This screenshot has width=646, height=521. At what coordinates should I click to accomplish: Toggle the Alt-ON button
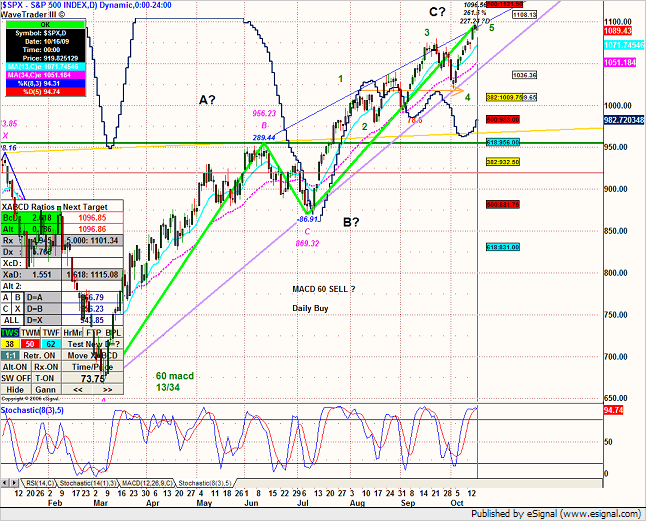tap(15, 367)
